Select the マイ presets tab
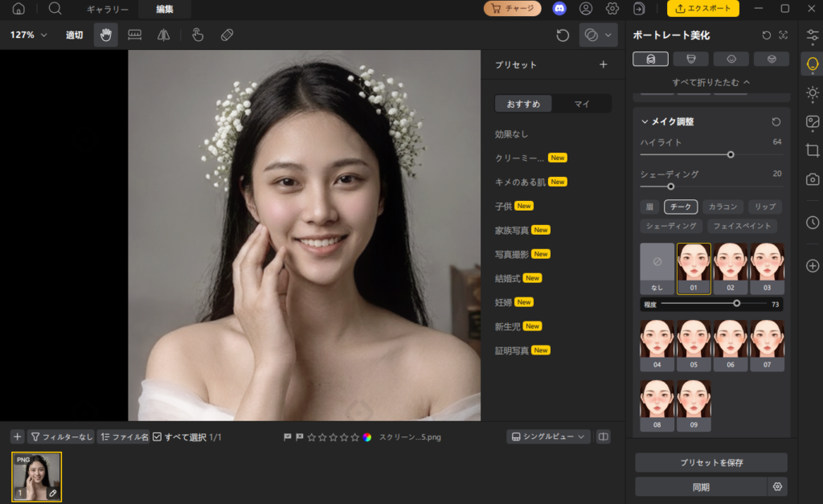Screen dimensions: 823x504 pyautogui.click(x=582, y=104)
